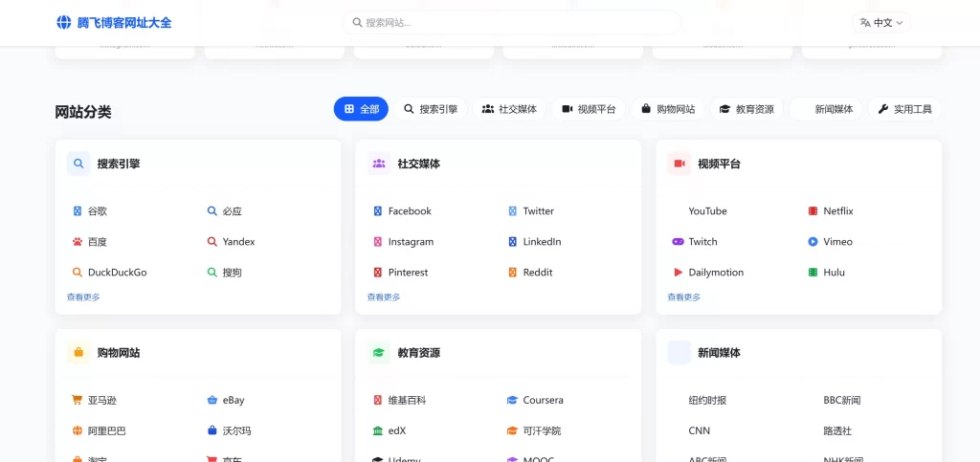Open the 谷歌 link
This screenshot has width=980, height=462.
pos(98,211)
